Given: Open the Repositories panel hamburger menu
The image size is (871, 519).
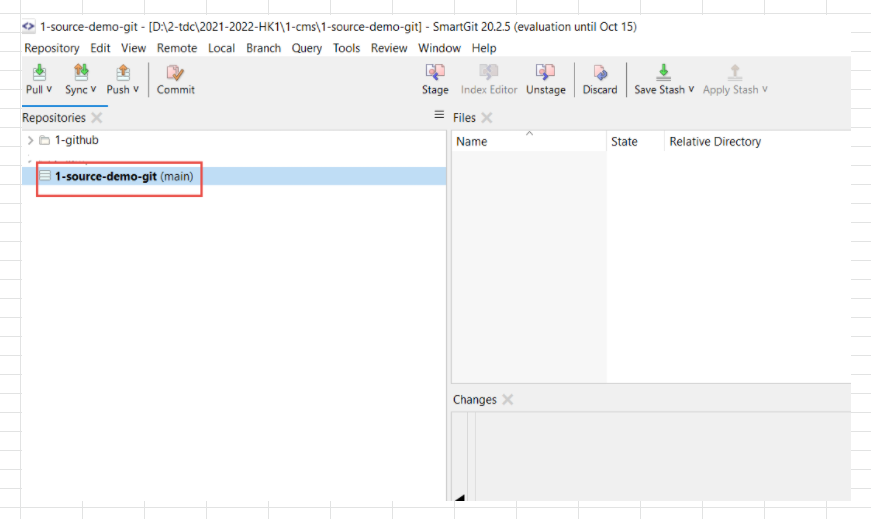Looking at the screenshot, I should 439,114.
